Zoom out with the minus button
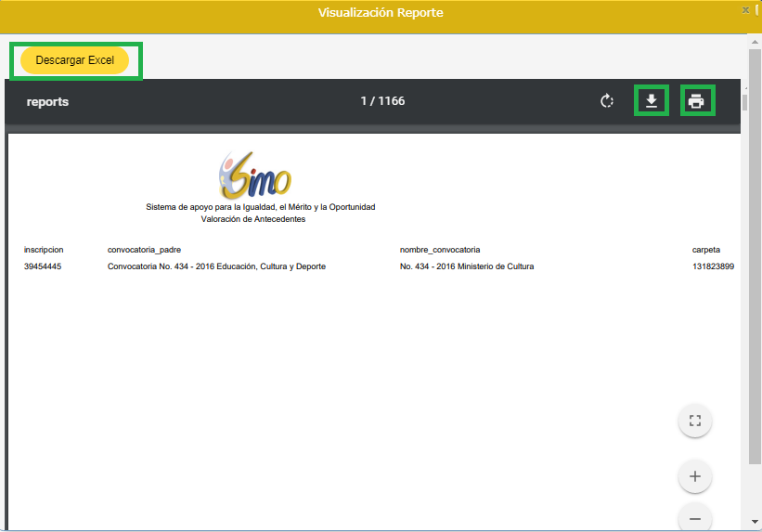Image resolution: width=762 pixels, height=532 pixels. point(694,517)
